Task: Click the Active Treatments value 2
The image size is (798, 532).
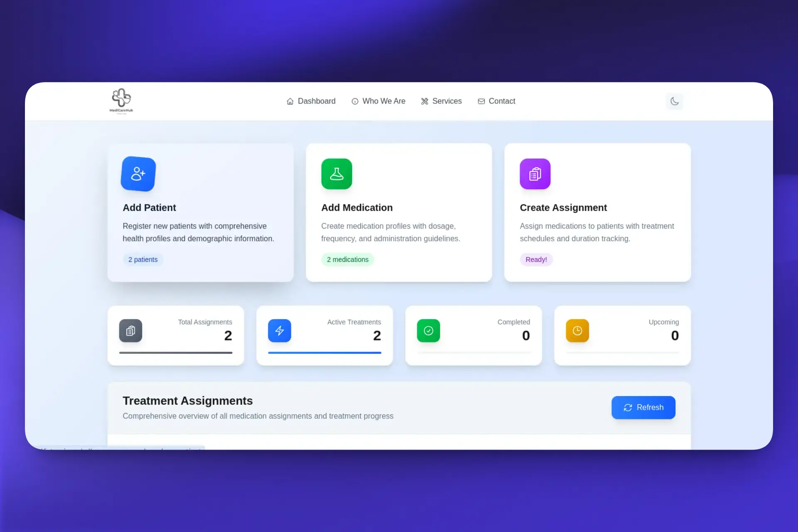Action: tap(377, 335)
